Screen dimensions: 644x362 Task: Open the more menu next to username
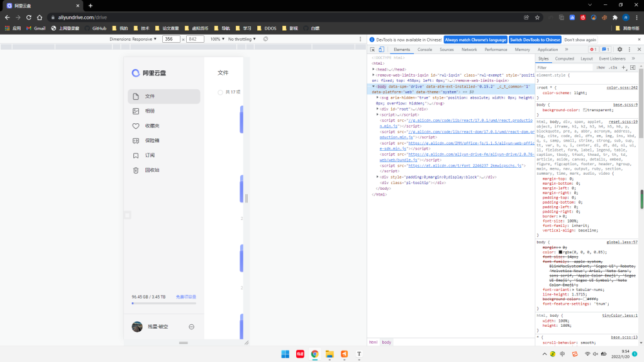pos(191,327)
